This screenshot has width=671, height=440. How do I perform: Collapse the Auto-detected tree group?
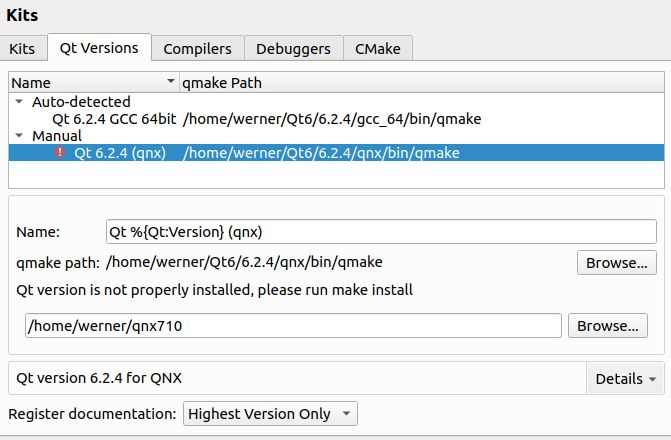tap(19, 101)
